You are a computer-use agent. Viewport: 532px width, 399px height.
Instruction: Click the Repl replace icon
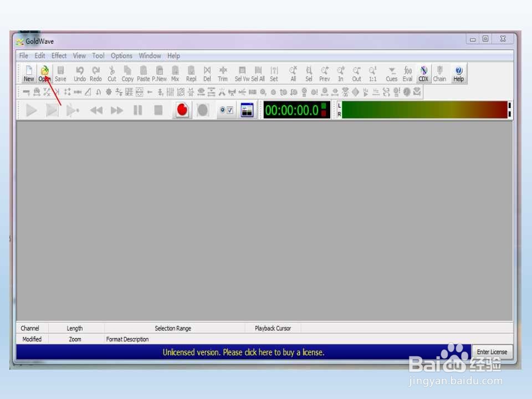click(x=191, y=74)
